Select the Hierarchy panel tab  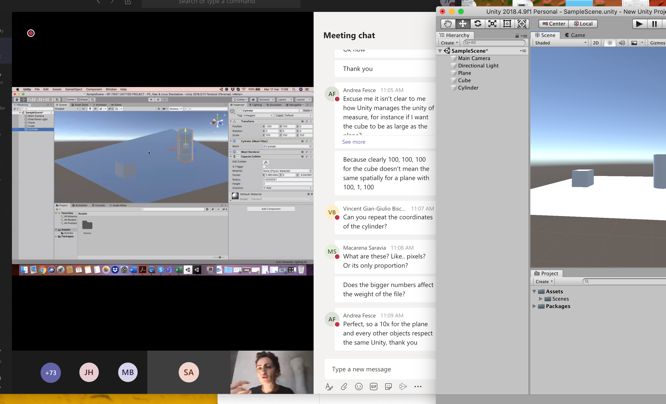(x=454, y=35)
